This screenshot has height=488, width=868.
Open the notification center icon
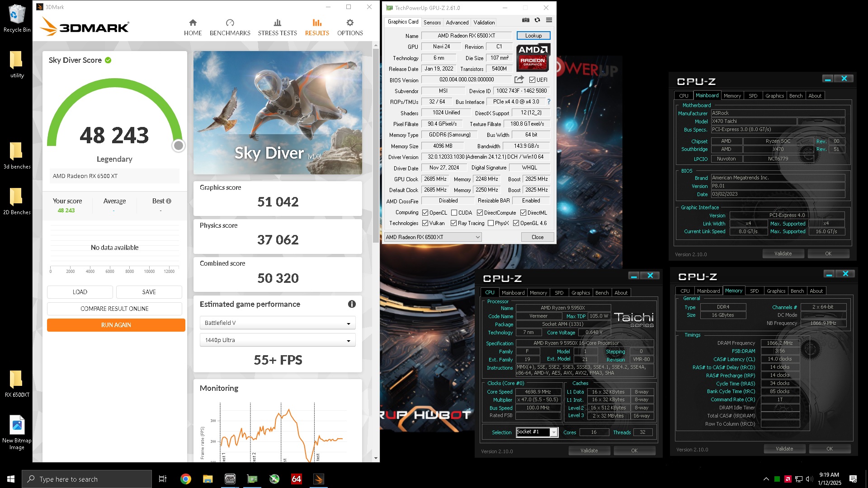[853, 479]
